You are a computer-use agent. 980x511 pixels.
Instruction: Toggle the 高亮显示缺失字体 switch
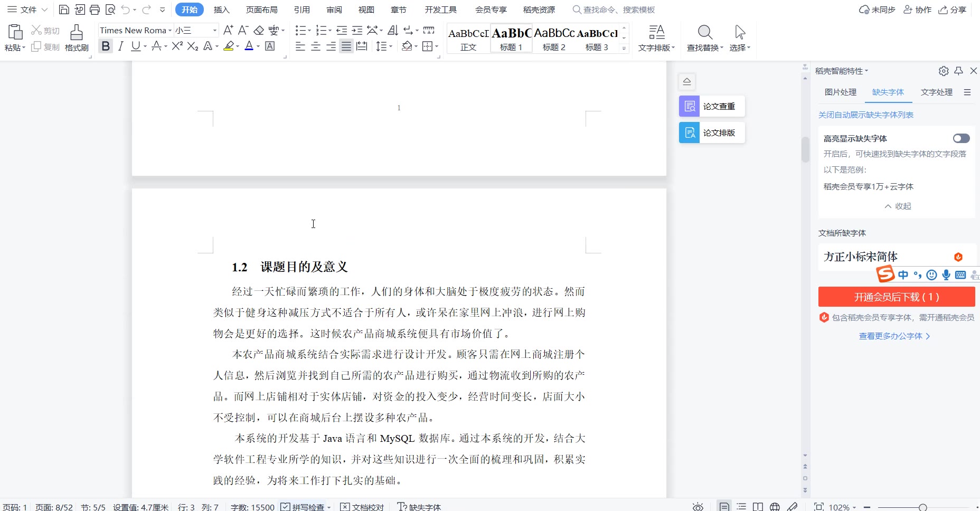(961, 138)
